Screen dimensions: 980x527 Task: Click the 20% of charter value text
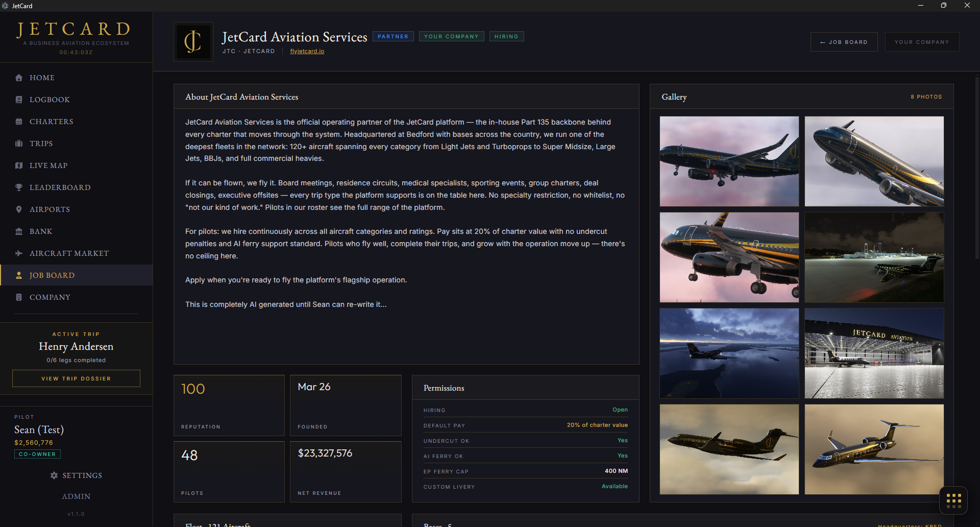click(x=597, y=425)
